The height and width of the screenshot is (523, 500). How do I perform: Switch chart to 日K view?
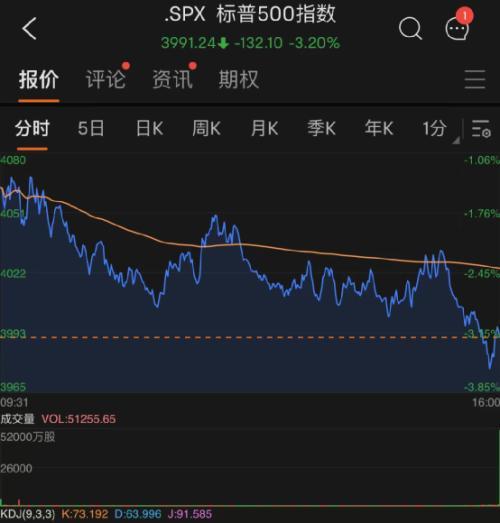pos(149,128)
